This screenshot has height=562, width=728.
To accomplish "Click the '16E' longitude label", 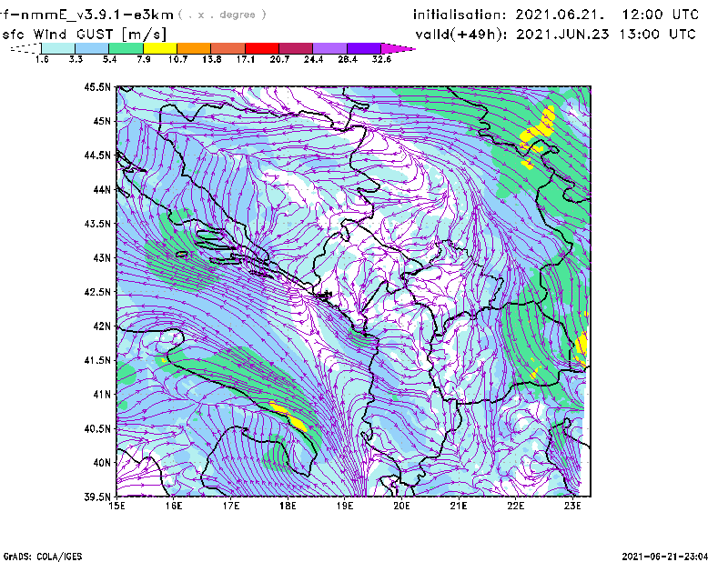I will pyautogui.click(x=174, y=506).
